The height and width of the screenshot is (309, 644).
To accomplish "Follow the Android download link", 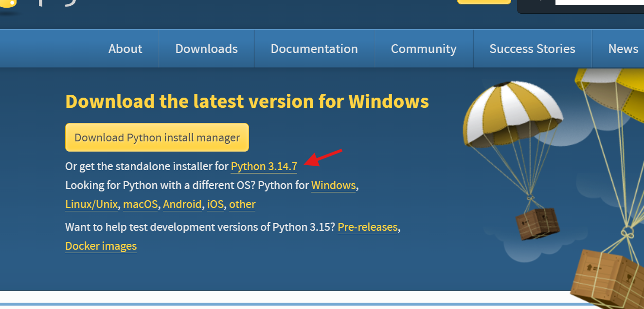I will [x=182, y=204].
